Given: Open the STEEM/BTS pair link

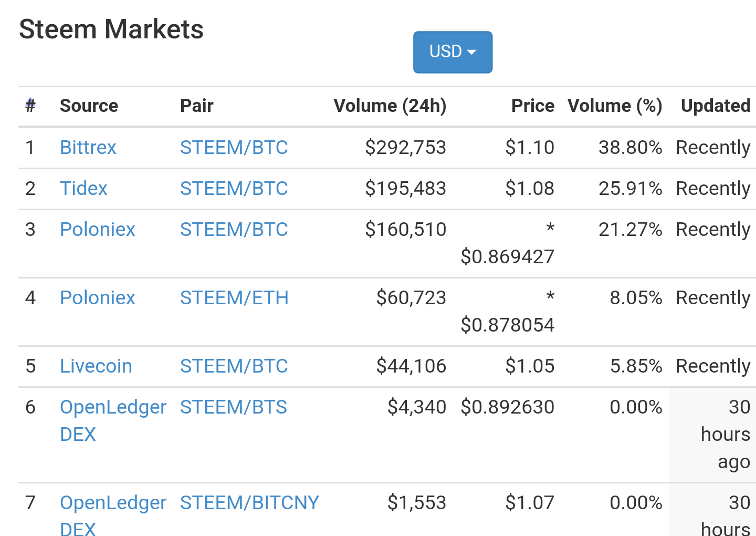Looking at the screenshot, I should pos(233,407).
